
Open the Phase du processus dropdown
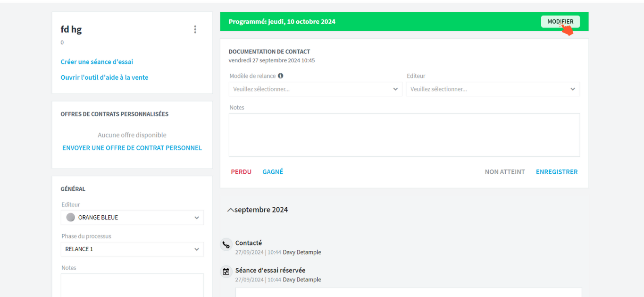pos(132,249)
